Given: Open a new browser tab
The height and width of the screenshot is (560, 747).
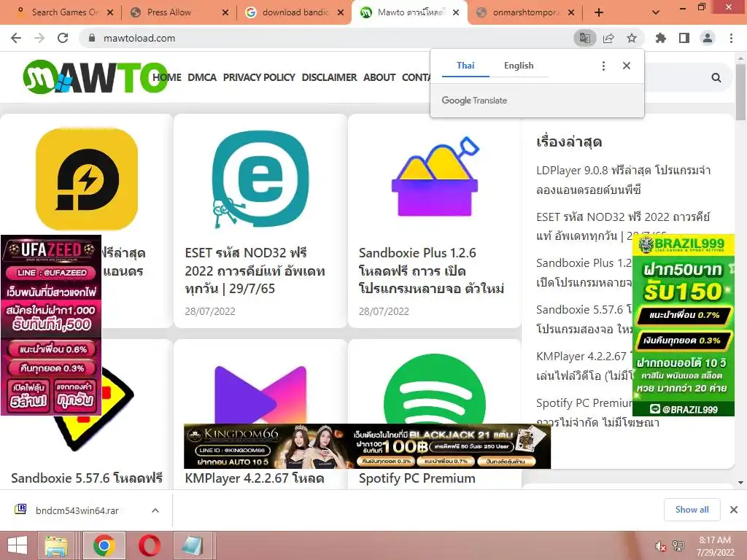Looking at the screenshot, I should pyautogui.click(x=599, y=12).
